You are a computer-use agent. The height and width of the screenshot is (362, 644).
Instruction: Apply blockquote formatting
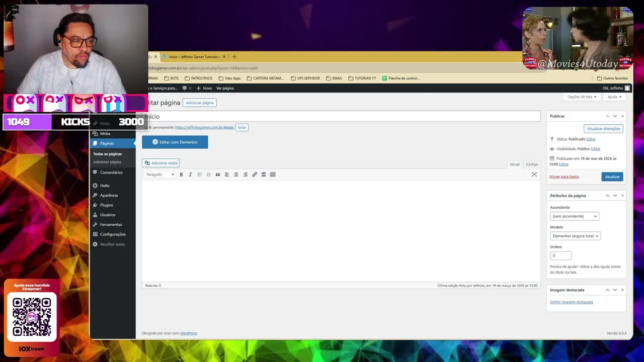218,174
